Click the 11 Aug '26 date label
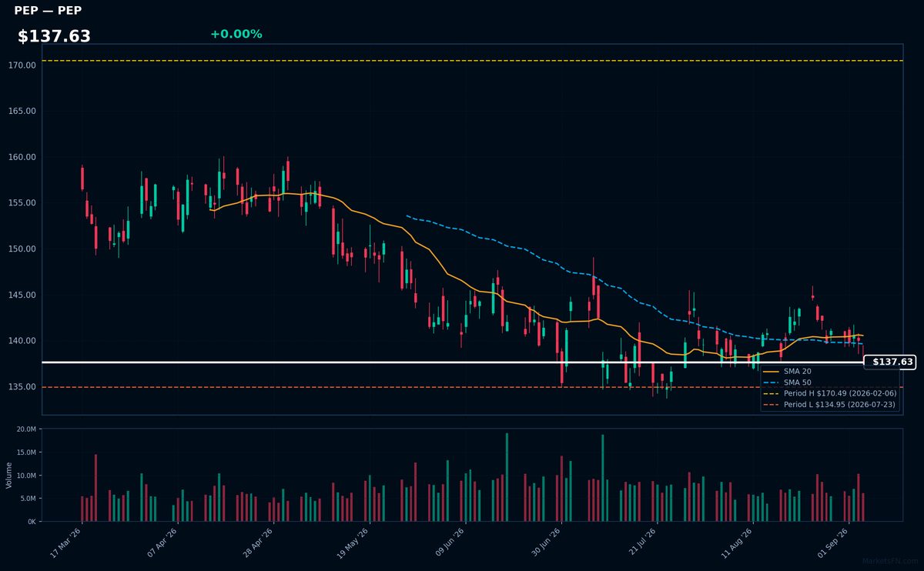Screen dimensions: 924x571 coord(737,542)
